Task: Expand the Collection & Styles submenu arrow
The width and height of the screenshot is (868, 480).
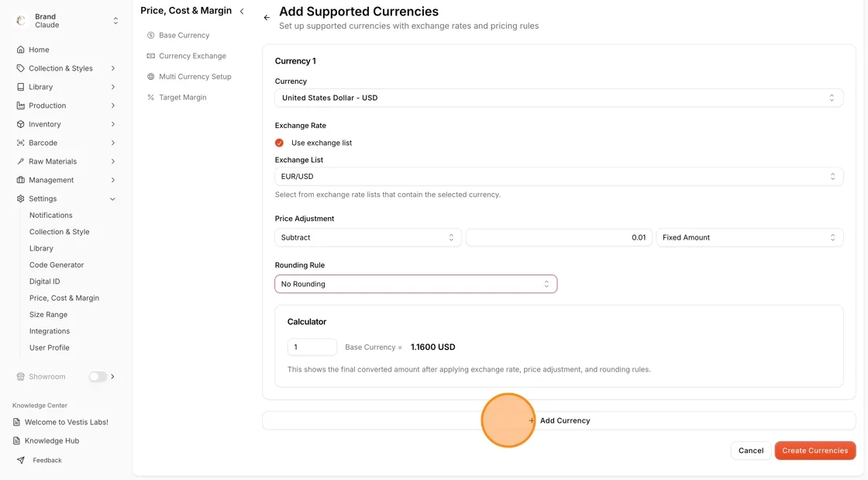Action: coord(113,68)
